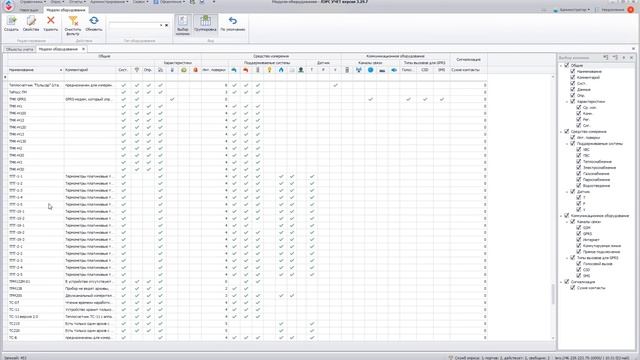Click the Обновить refresh icon
Screen dimensions: 640x360
tap(94, 20)
